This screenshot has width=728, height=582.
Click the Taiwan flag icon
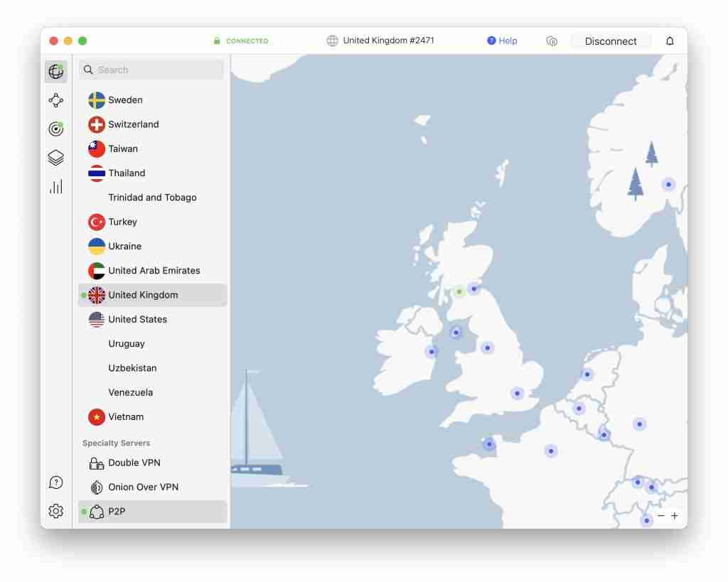pos(97,149)
